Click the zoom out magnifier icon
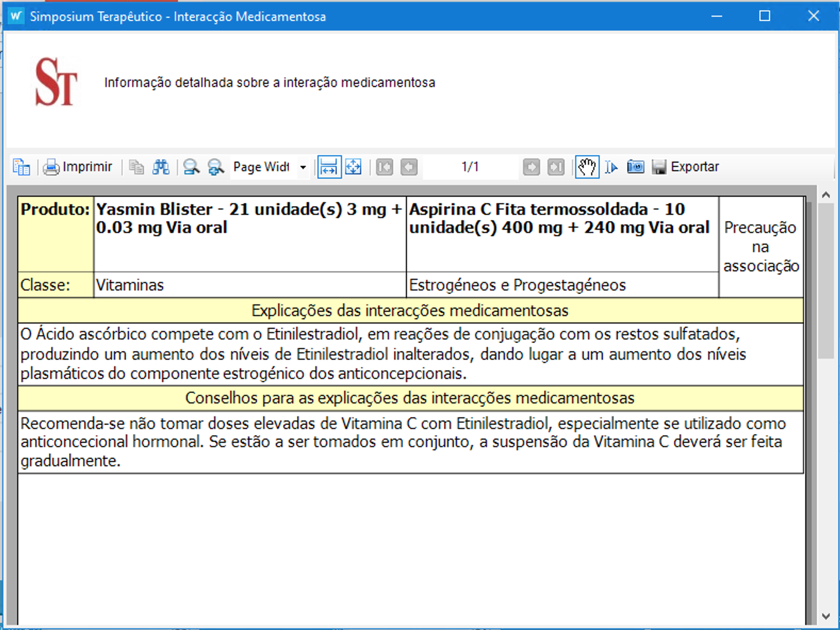This screenshot has height=630, width=840. [x=191, y=167]
